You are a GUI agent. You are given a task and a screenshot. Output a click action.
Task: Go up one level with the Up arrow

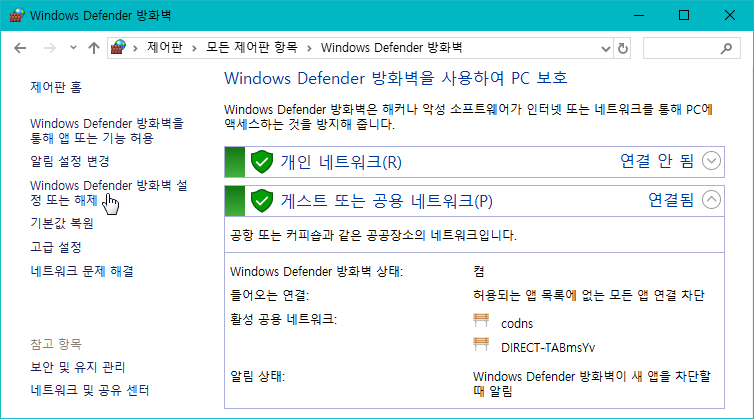(x=94, y=48)
